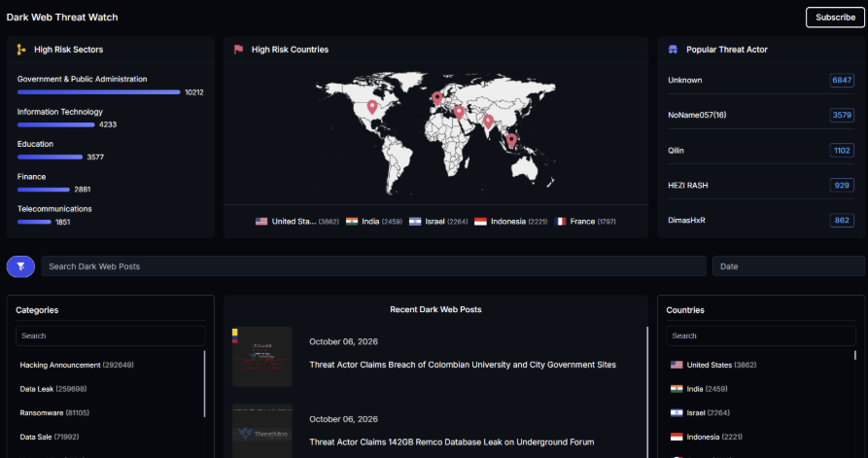Select the Ransomware category

[54, 412]
